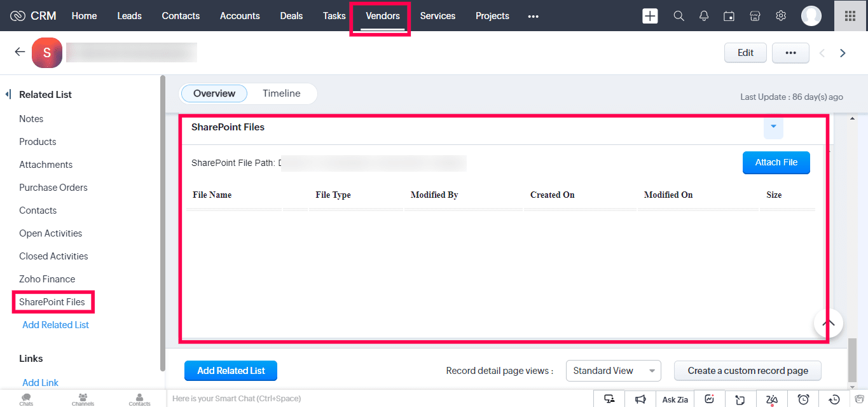Click the scroll-to-top arrow button
This screenshot has height=407, width=868.
tap(828, 323)
